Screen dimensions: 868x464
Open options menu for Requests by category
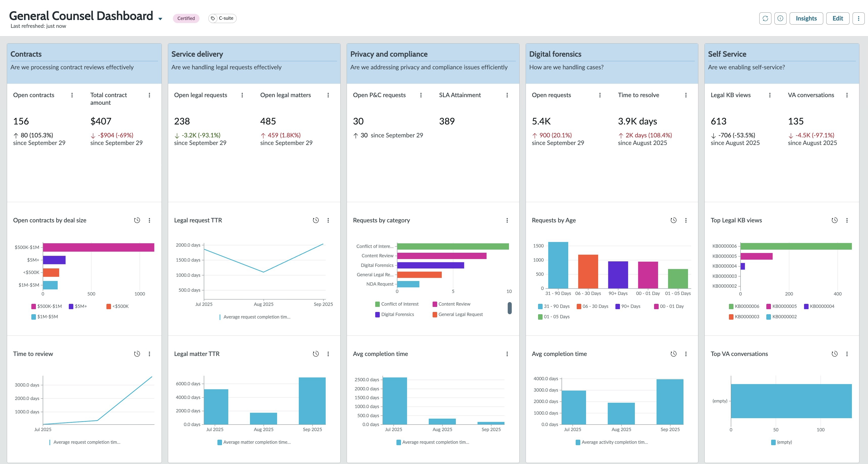coord(507,220)
